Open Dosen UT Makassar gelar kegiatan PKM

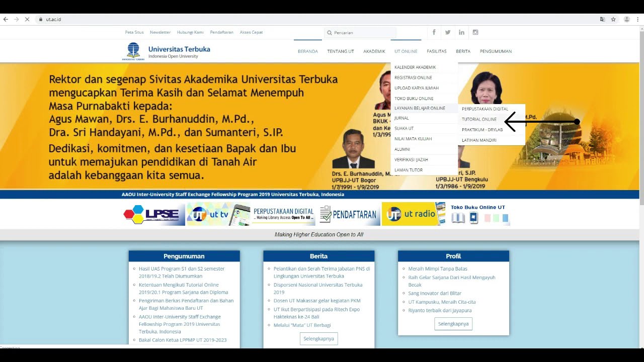(x=317, y=301)
